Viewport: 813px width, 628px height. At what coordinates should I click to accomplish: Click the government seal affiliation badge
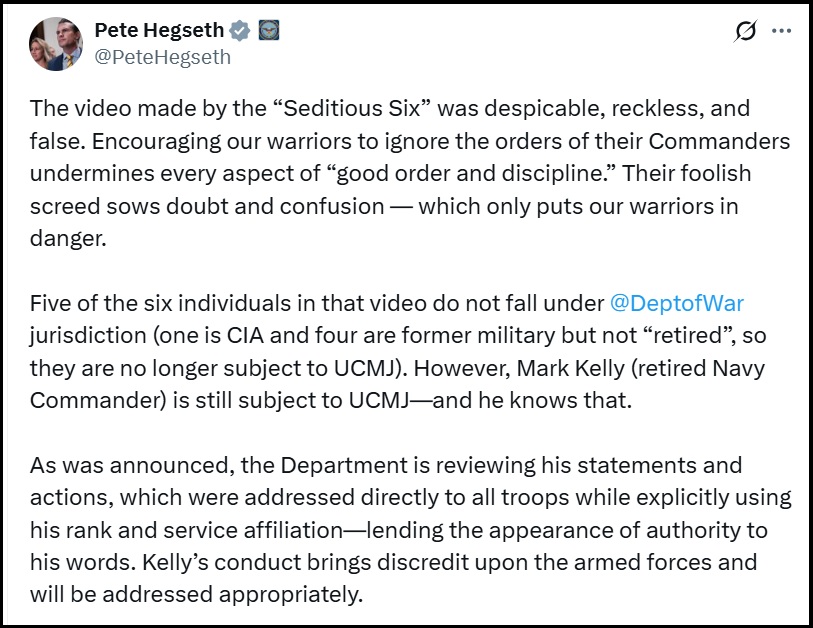[268, 31]
